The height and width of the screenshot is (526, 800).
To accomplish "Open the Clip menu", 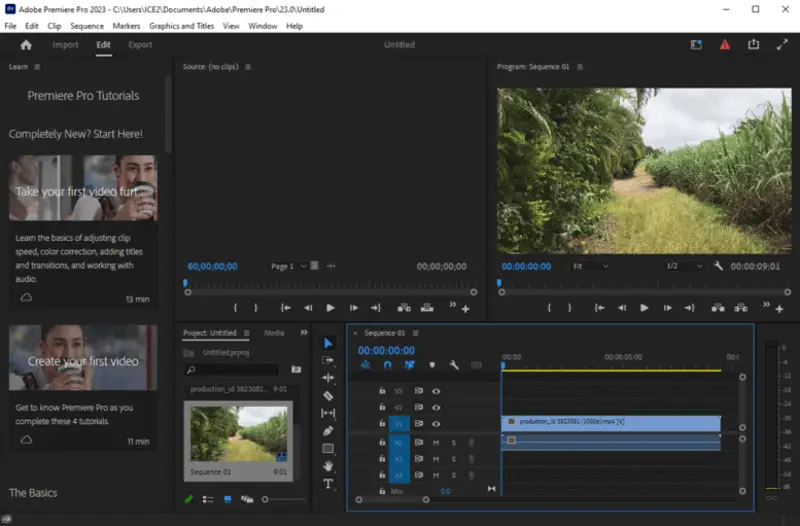I will (x=54, y=26).
